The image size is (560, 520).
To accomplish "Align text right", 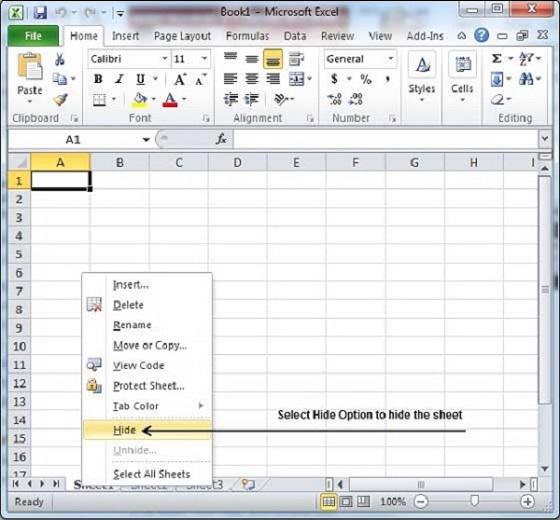I will point(273,79).
